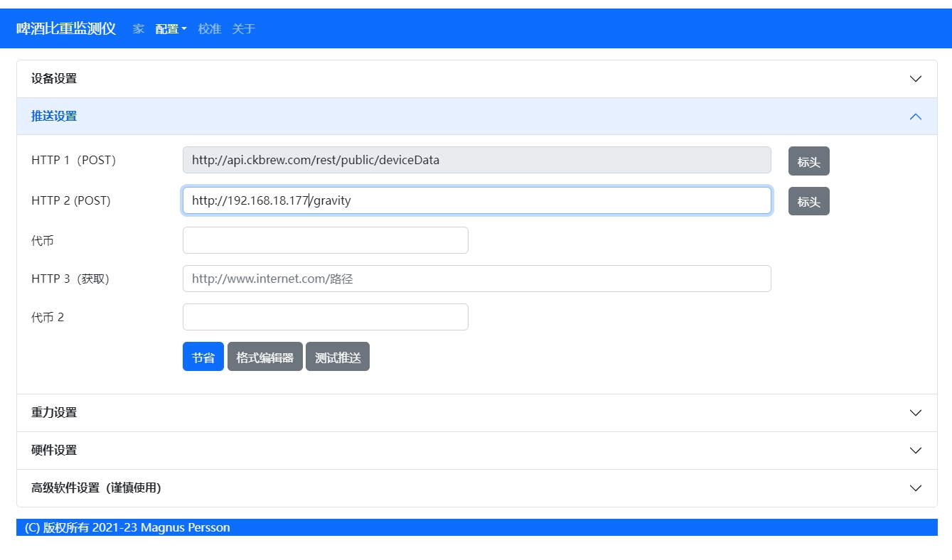952x560 pixels.
Task: Open the 配置 dropdown menu
Action: point(171,29)
